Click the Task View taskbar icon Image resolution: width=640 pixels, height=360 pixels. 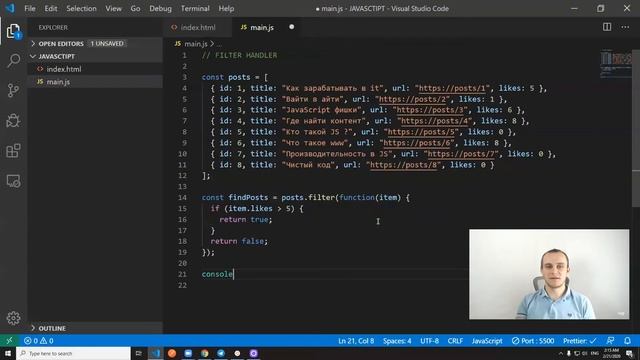tap(138, 353)
